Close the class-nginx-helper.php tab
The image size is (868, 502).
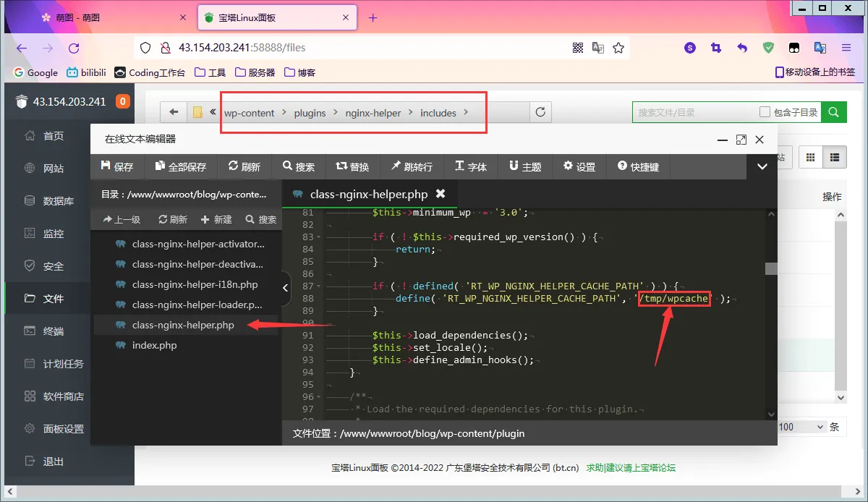[441, 194]
